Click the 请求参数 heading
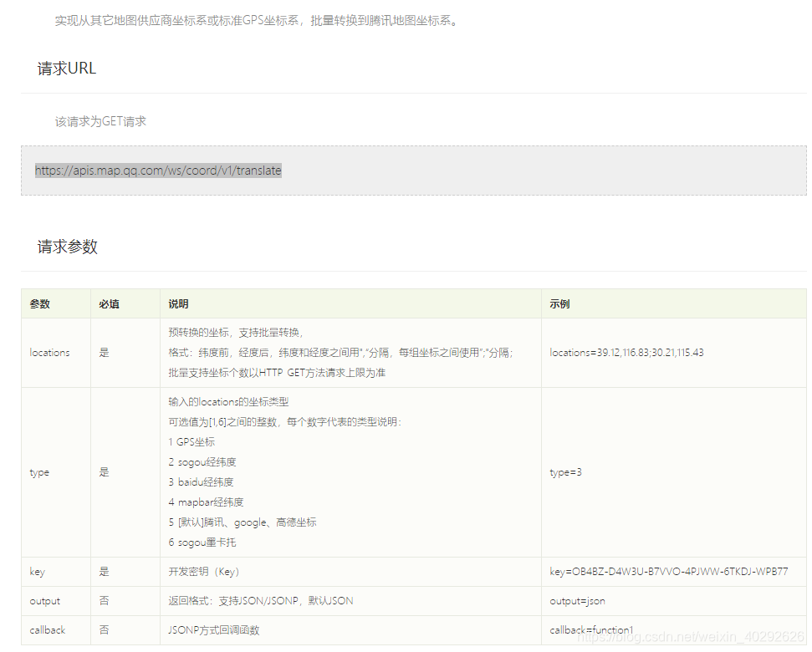This screenshot has width=812, height=652. coord(68,247)
